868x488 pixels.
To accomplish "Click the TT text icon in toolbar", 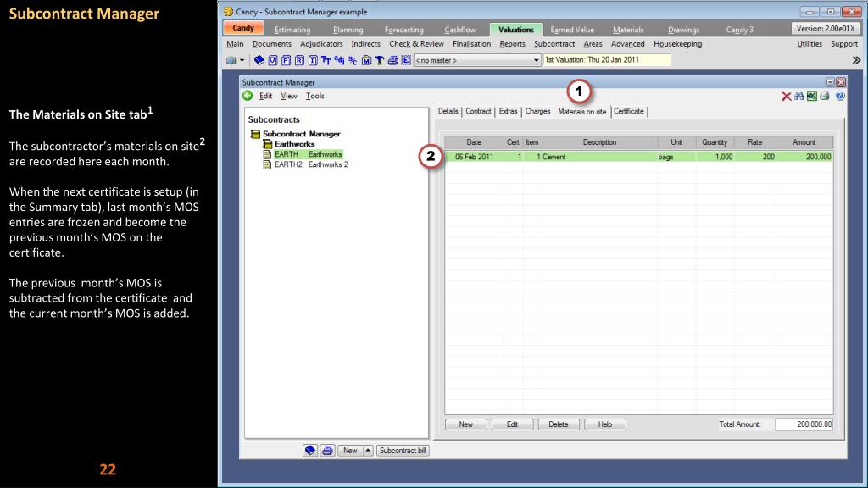I will [325, 60].
